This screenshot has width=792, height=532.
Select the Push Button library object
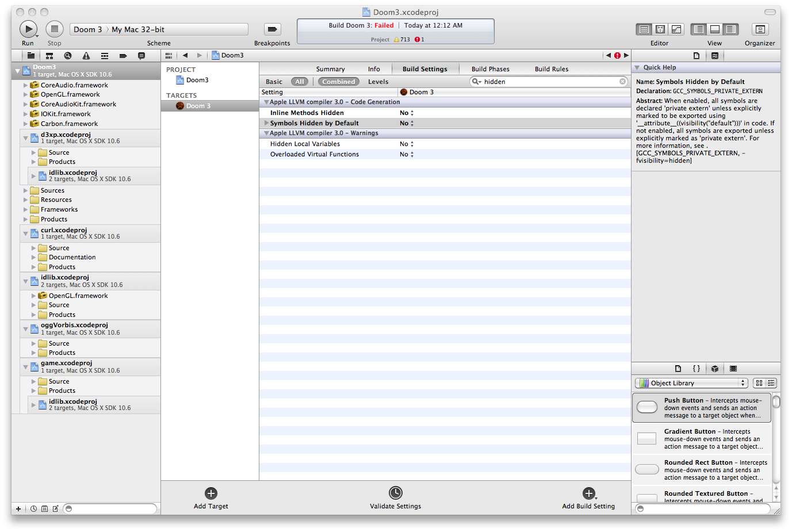702,407
